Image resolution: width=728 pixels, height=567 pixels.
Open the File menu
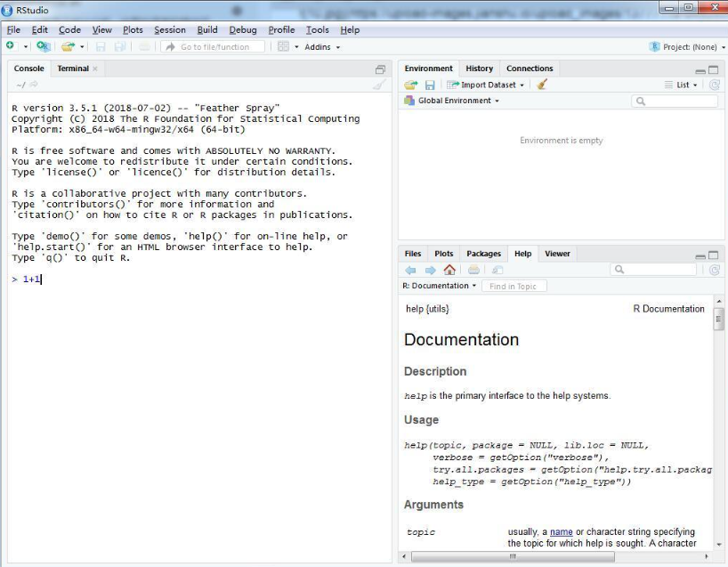[13, 29]
